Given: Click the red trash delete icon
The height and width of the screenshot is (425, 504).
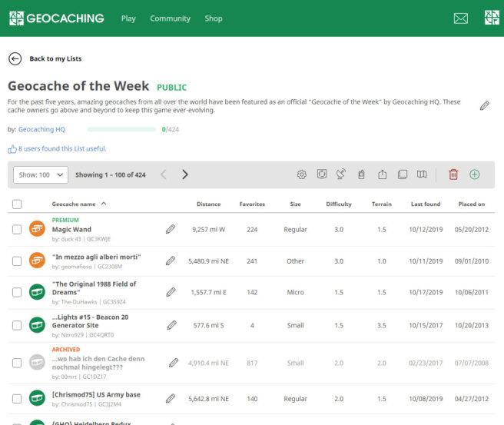Looking at the screenshot, I should pyautogui.click(x=453, y=174).
